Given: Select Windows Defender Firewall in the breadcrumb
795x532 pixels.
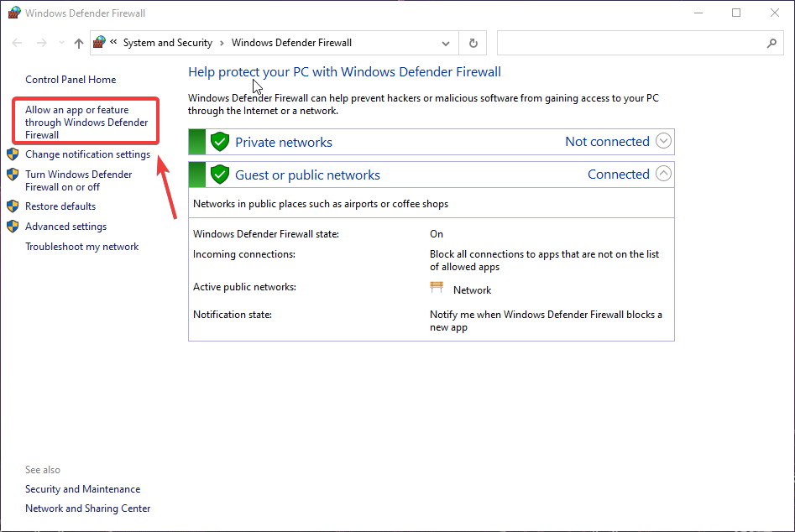Looking at the screenshot, I should point(291,42).
